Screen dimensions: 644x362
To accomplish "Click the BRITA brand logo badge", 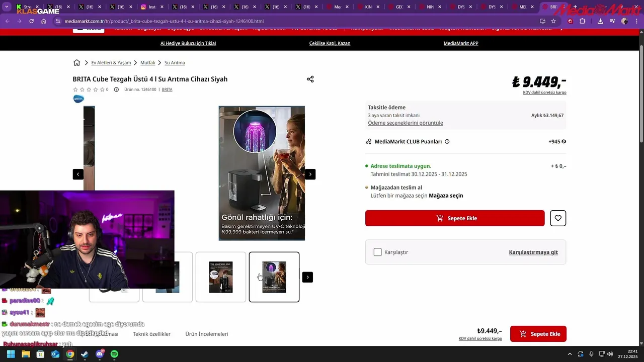I will coord(78,99).
